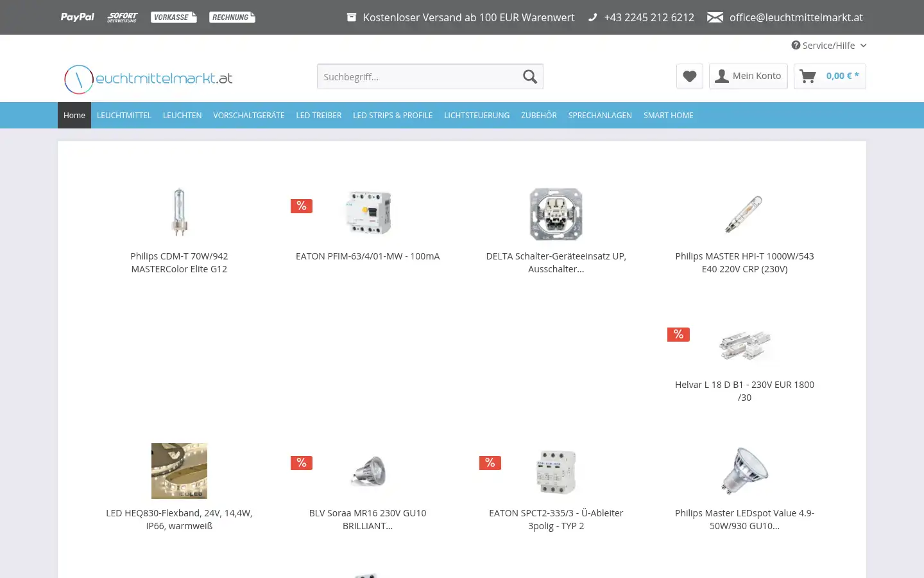Open the SPRECHANLAGEN menu
Image resolution: width=924 pixels, height=578 pixels.
click(600, 116)
